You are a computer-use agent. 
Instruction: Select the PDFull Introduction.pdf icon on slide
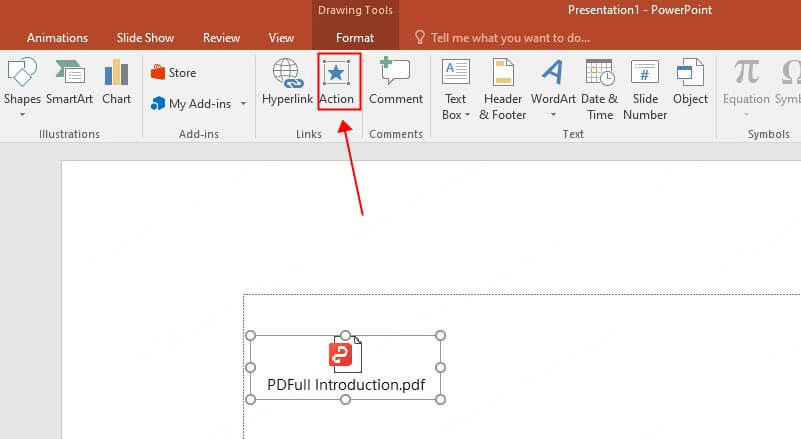[345, 354]
